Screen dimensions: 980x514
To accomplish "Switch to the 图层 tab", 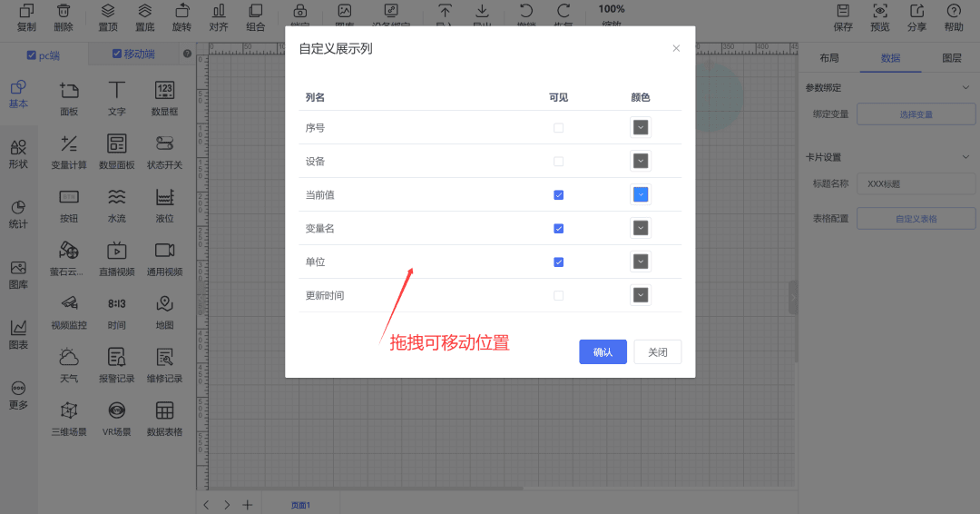I will pos(952,58).
